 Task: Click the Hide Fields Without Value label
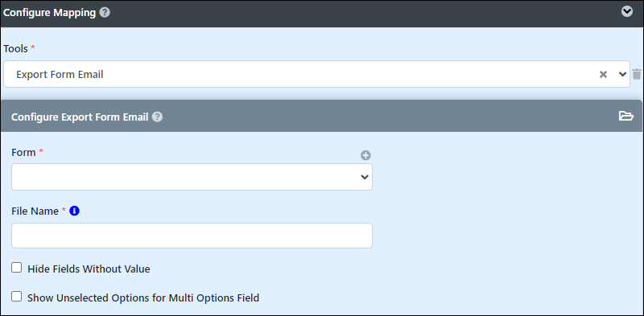(89, 269)
